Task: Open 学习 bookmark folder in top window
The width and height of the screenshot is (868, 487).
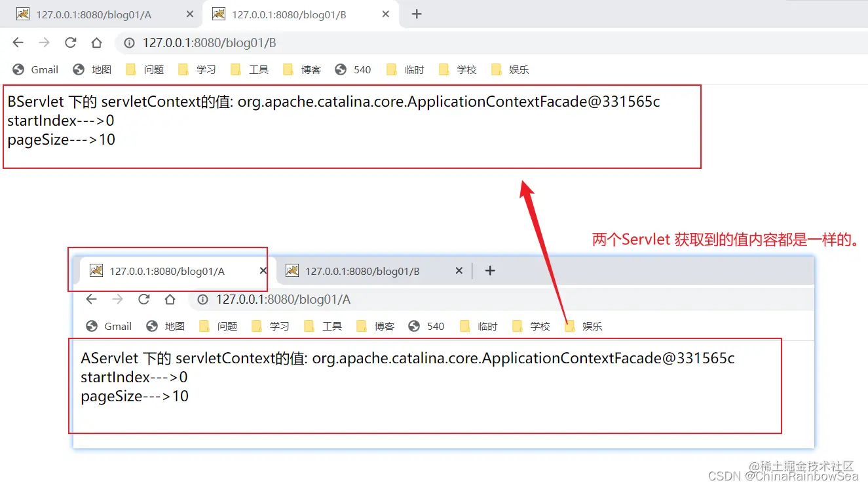Action: 197,69
